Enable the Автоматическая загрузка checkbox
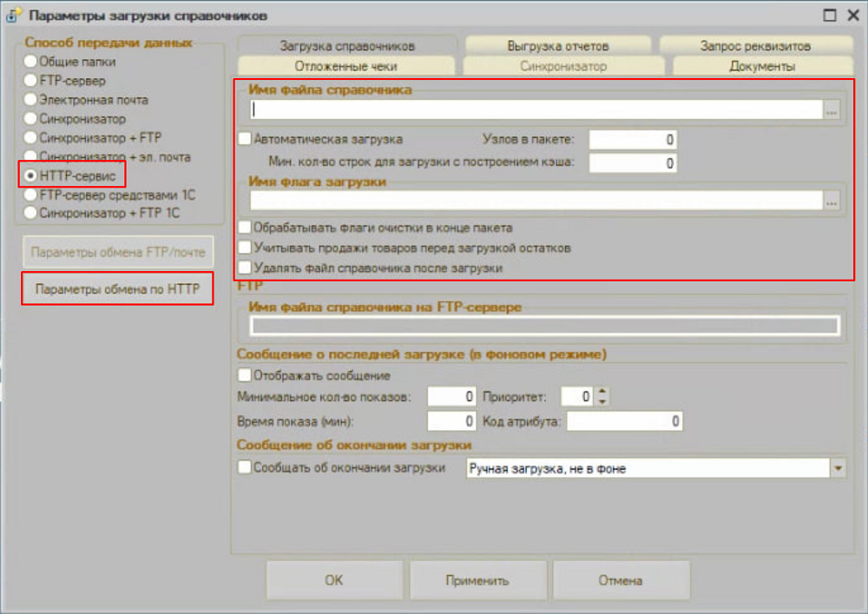Viewport: 868px width, 614px height. tap(245, 138)
